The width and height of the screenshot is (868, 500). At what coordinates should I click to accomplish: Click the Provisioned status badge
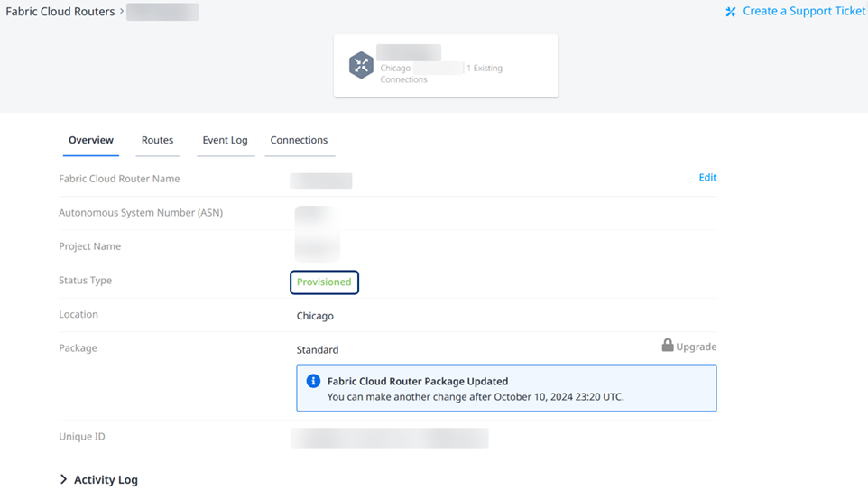pos(325,282)
